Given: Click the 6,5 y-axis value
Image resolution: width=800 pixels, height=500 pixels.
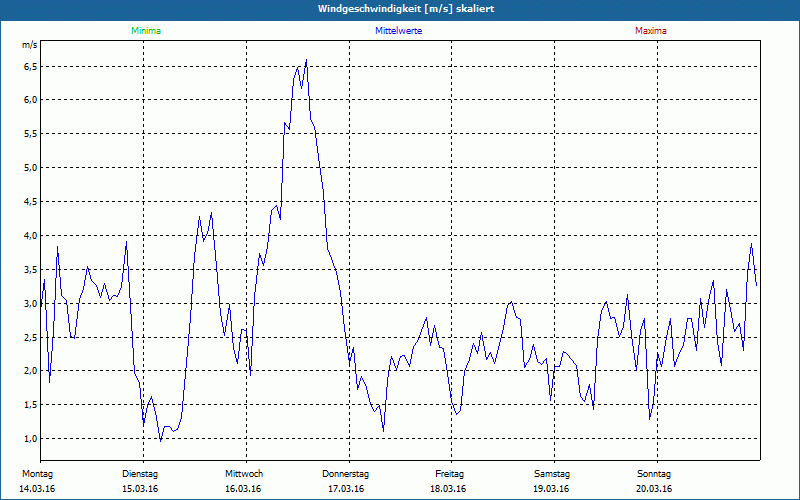Looking at the screenshot, I should pos(31,67).
